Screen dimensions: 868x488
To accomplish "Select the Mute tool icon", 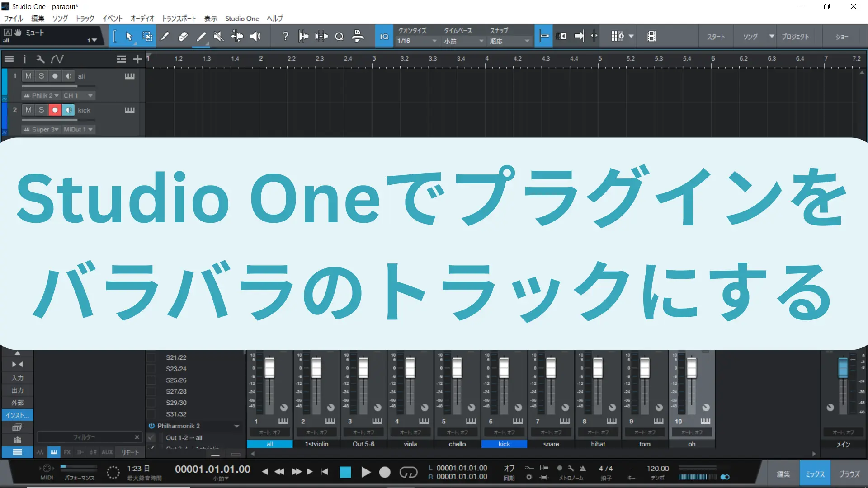I will [219, 36].
